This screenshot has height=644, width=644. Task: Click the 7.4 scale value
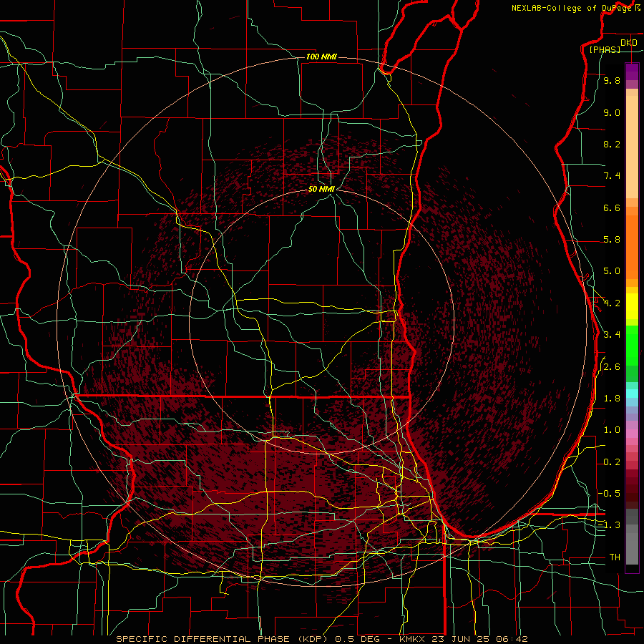point(612,176)
